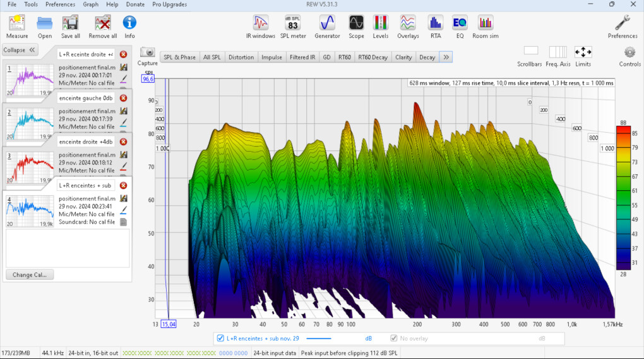Screen dimensions: 644x359
Task: Open the Graph menu
Action: [90, 4]
